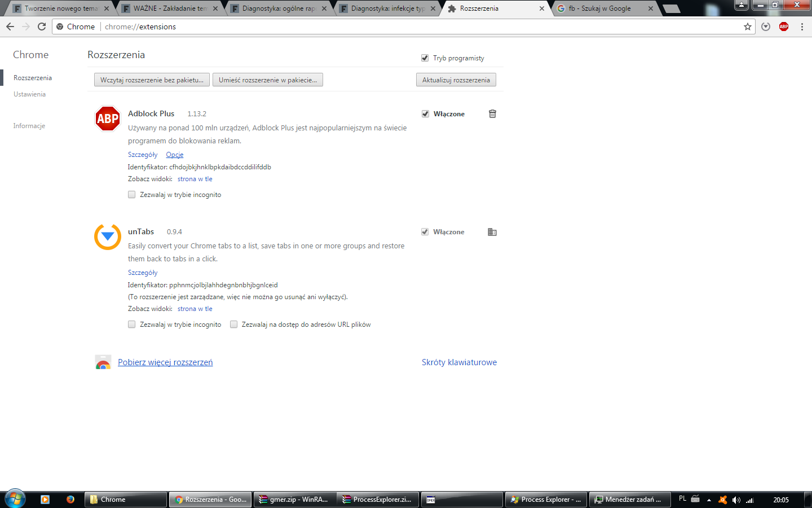Screen dimensions: 812x508
Task: Close the Rozszerzenia tab
Action: click(542, 8)
